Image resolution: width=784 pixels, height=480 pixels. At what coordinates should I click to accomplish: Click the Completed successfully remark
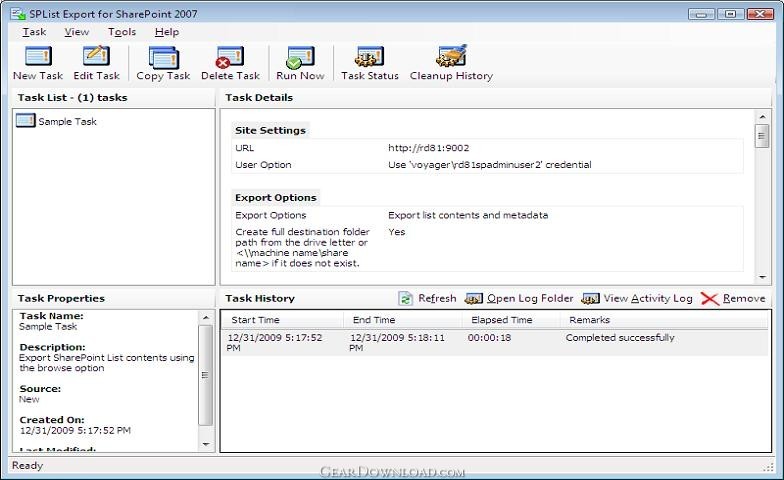click(x=620, y=338)
